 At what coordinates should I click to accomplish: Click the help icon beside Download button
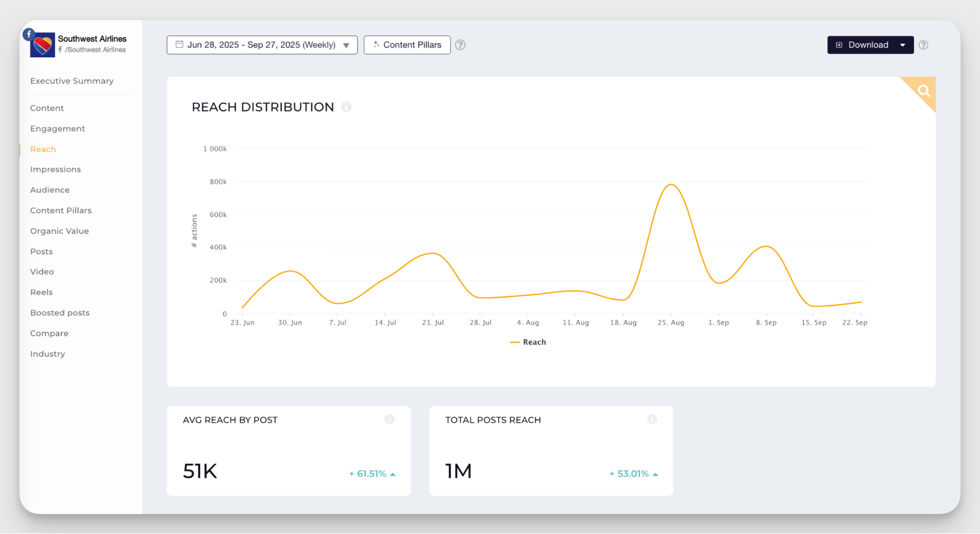pyautogui.click(x=923, y=45)
